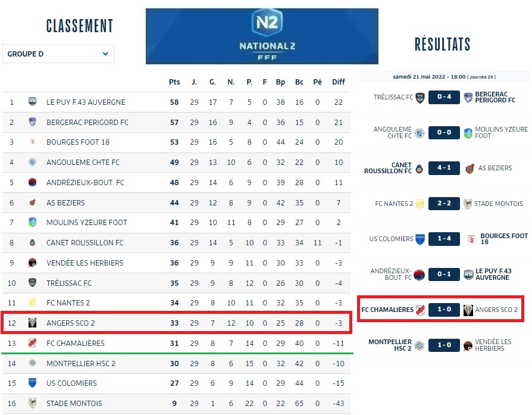Screen dimensions: 532x415
Task: Click the FC Chamalières 1-0 score button
Action: pos(444,310)
